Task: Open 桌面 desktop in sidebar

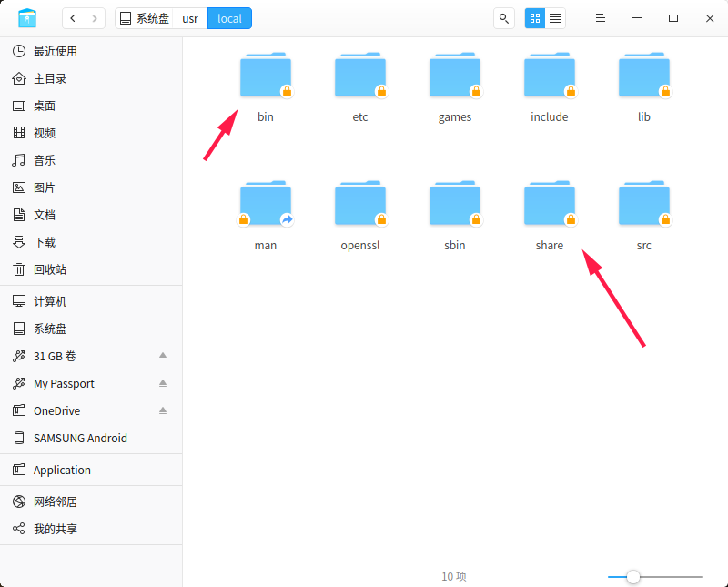Action: tap(91, 106)
